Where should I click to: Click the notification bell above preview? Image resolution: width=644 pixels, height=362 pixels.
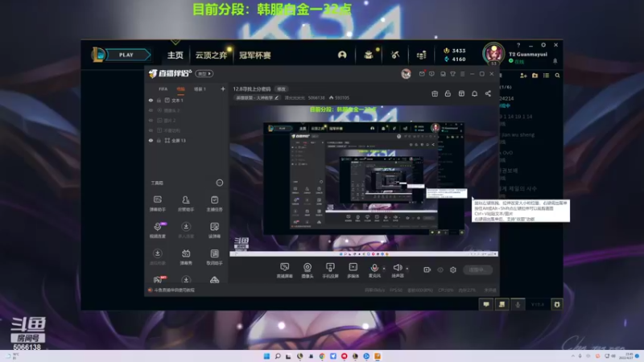coord(474,93)
